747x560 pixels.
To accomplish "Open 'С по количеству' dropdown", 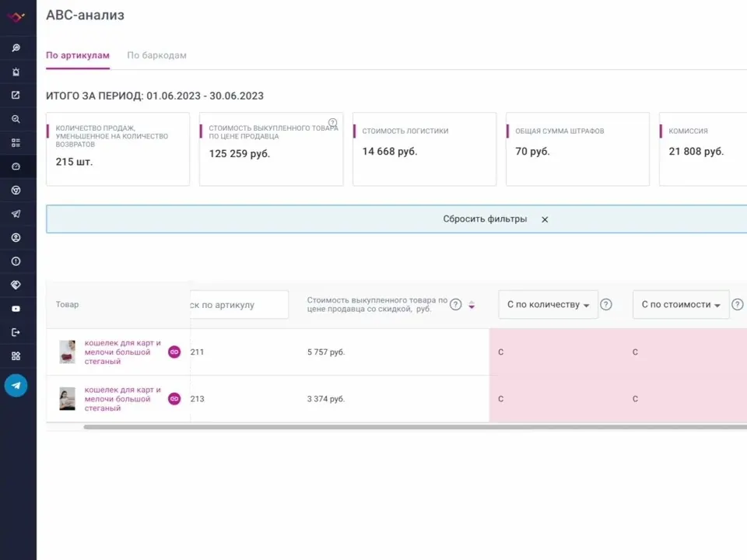I will pyautogui.click(x=548, y=304).
